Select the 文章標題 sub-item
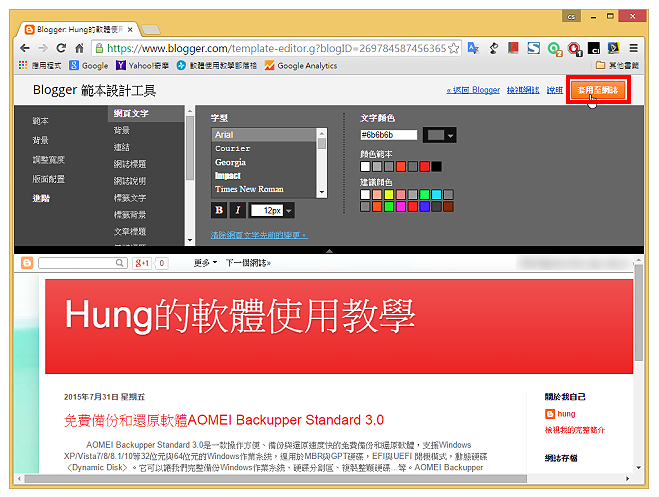 (130, 231)
